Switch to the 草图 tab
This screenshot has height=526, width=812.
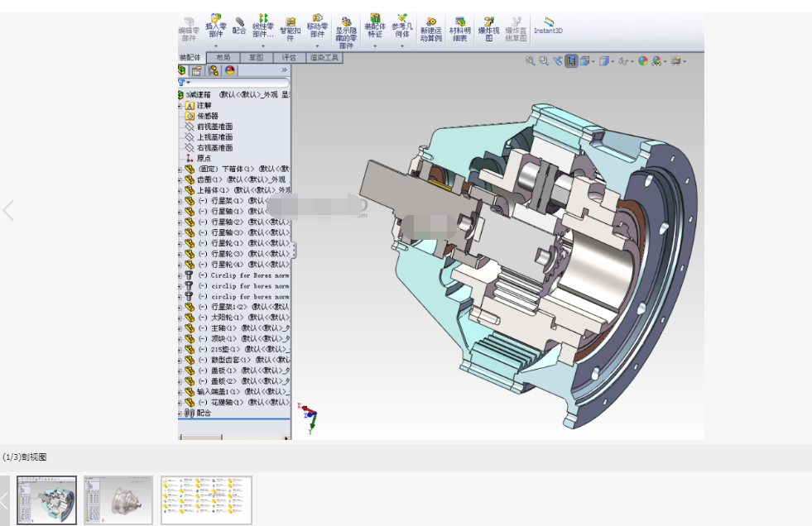(x=256, y=57)
